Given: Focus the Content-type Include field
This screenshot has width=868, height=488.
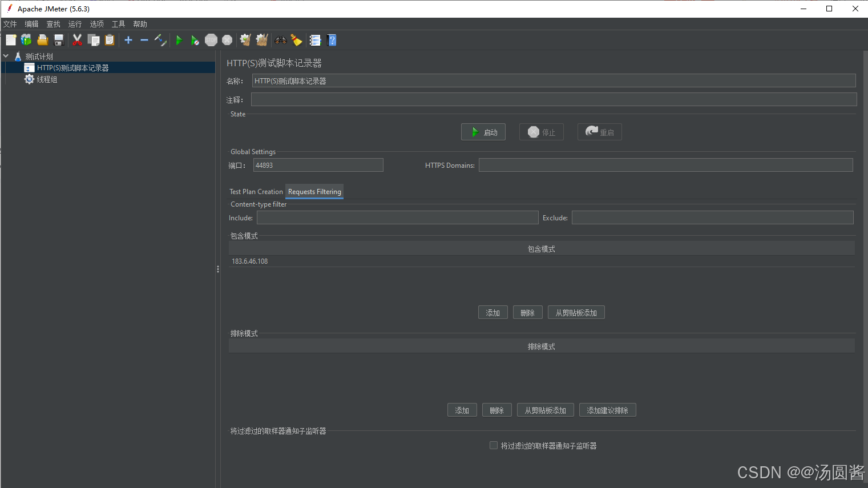Looking at the screenshot, I should 398,217.
